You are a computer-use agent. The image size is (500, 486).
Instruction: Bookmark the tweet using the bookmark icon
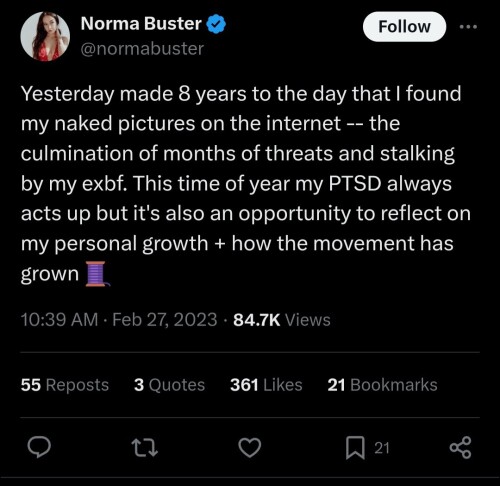[355, 448]
